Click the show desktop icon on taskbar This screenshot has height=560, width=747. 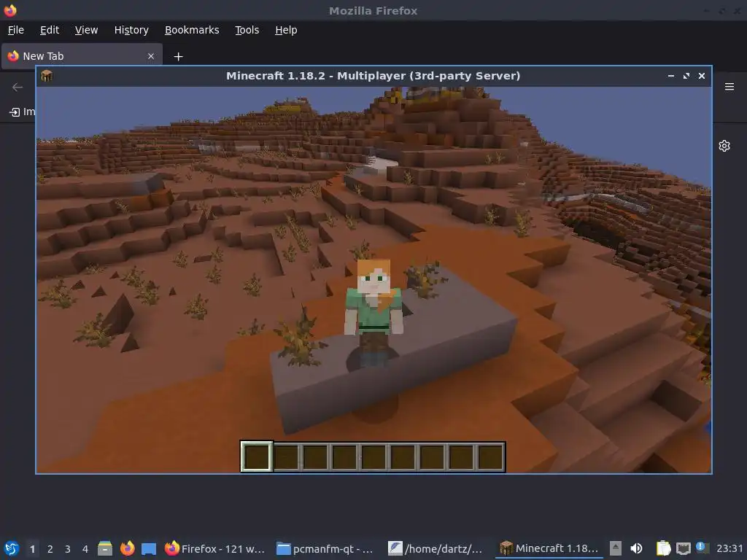coord(149,548)
